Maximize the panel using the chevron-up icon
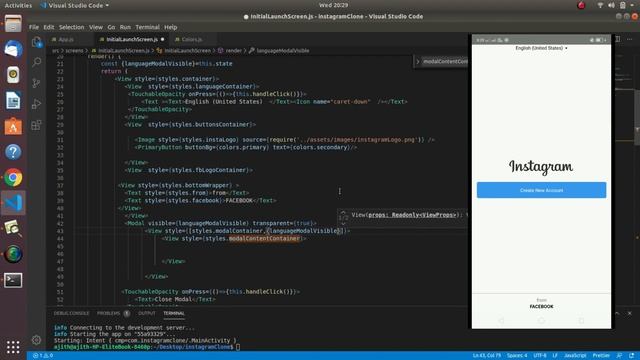640x360 pixels. (617, 313)
